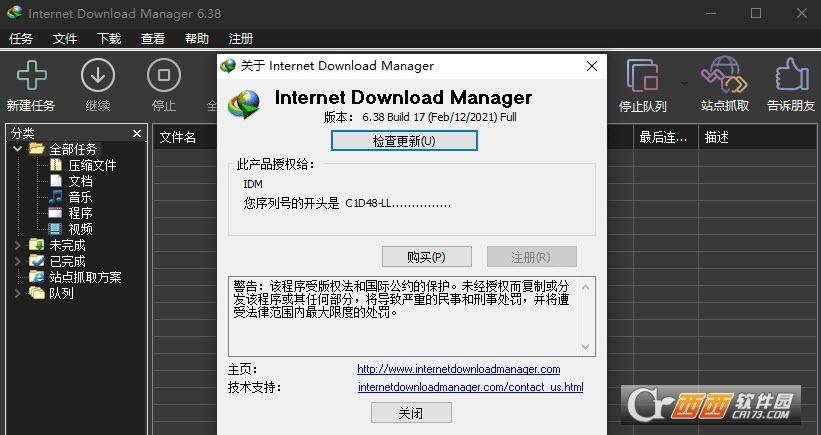Screen dimensions: 821x435
Task: Collapse the 全部任务 tree node
Action: pos(17,149)
